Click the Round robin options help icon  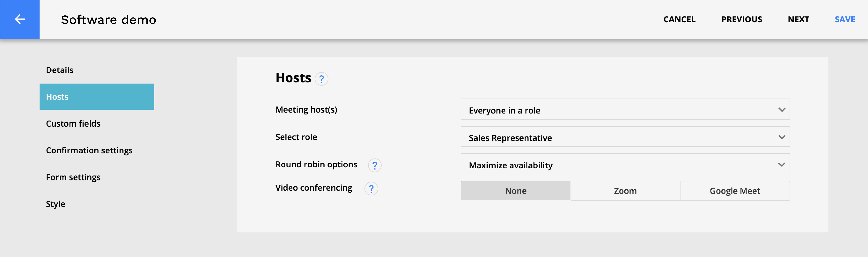click(x=374, y=165)
